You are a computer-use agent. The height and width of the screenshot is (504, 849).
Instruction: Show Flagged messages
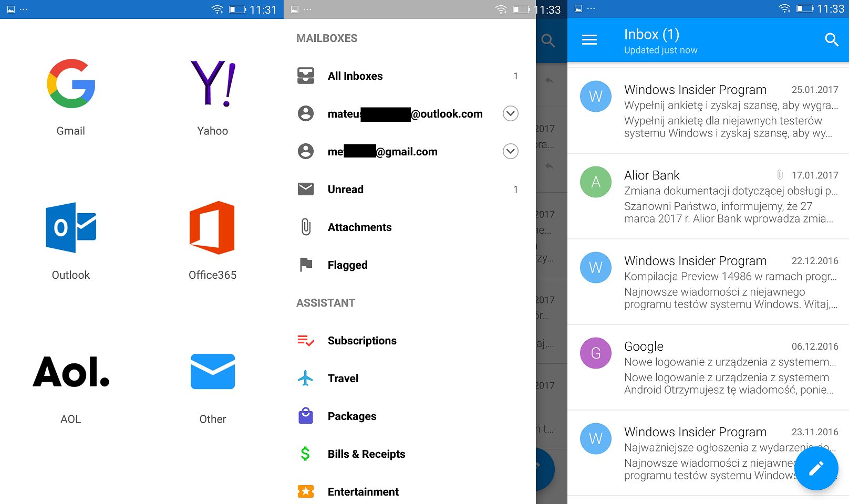[x=410, y=265]
